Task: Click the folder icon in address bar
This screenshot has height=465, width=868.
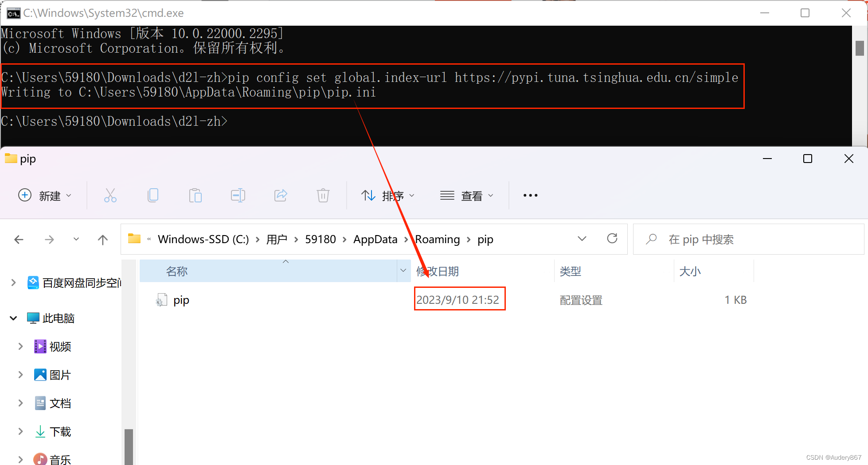Action: click(134, 239)
